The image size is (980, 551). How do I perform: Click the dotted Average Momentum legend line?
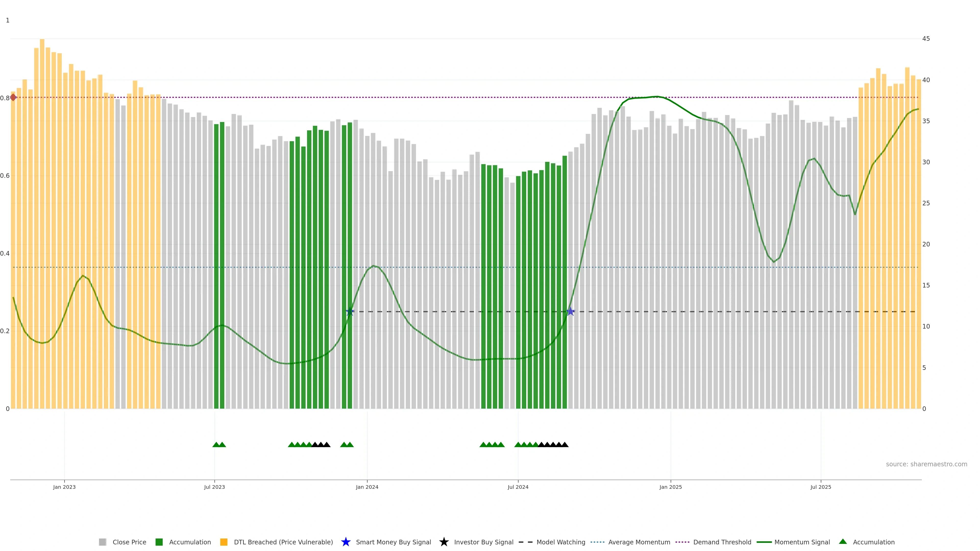(x=597, y=542)
